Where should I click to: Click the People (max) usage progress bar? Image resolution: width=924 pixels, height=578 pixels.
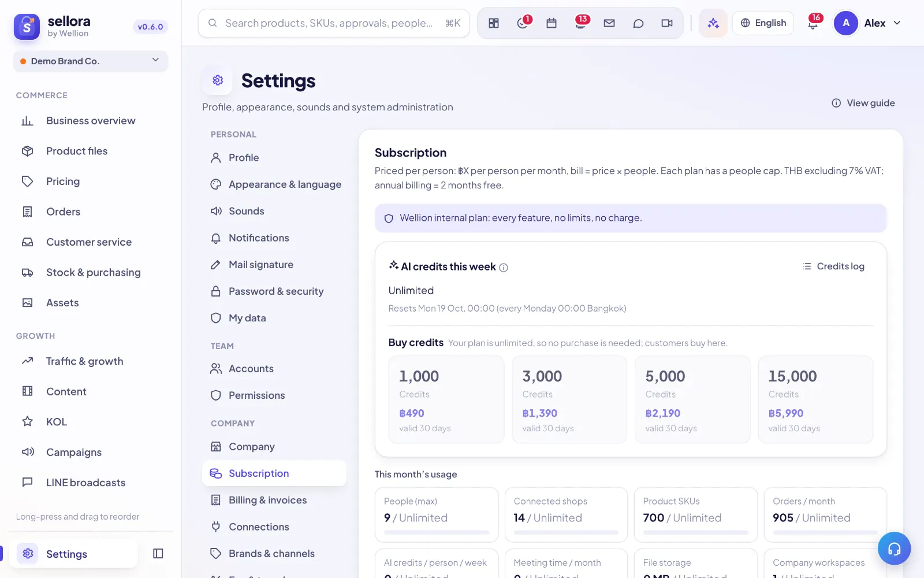coord(437,532)
